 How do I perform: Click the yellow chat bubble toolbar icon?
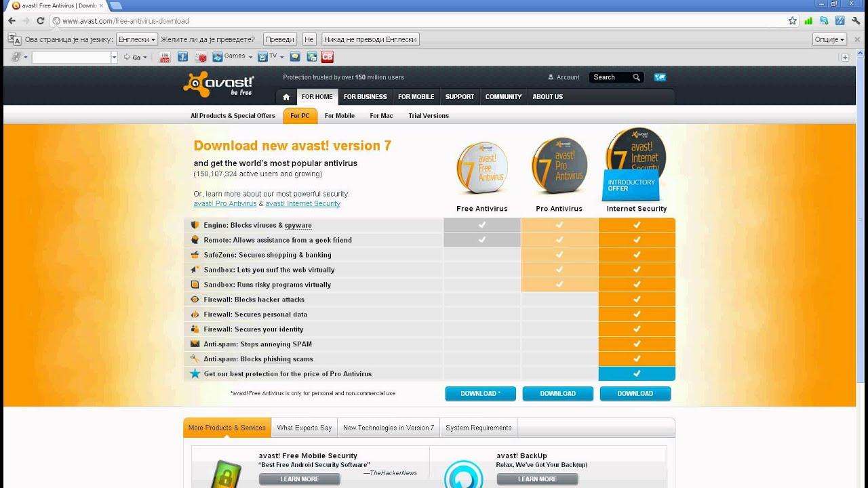(295, 57)
